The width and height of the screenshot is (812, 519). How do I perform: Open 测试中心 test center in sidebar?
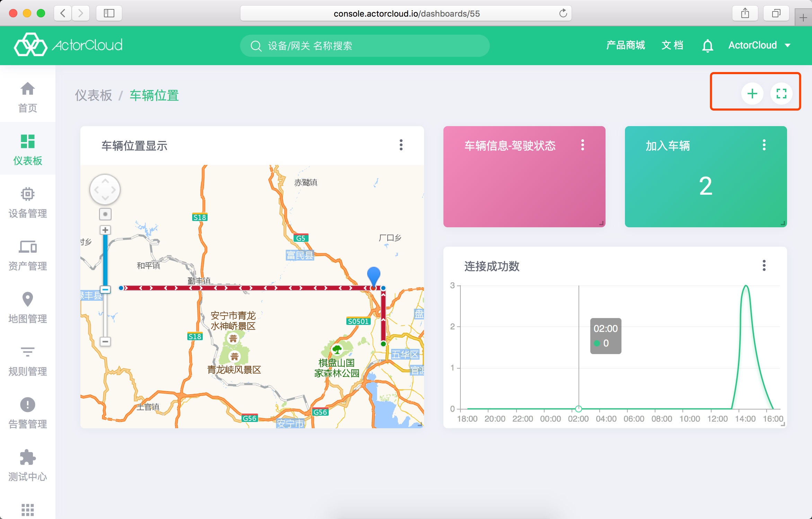click(28, 466)
